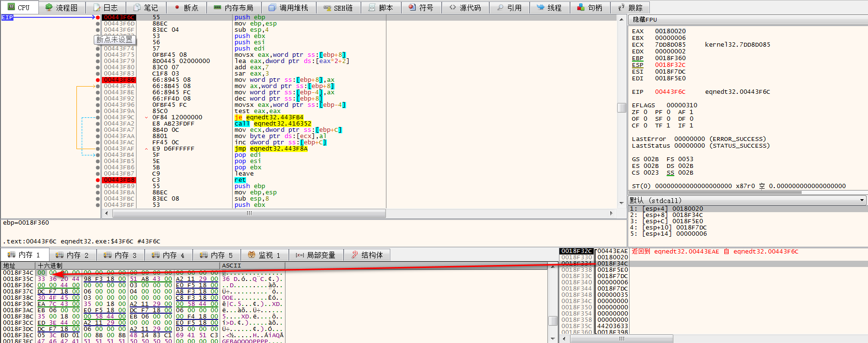868x343 pixels.
Task: Click the EIP marker label in the sidebar
Action: coord(7,17)
